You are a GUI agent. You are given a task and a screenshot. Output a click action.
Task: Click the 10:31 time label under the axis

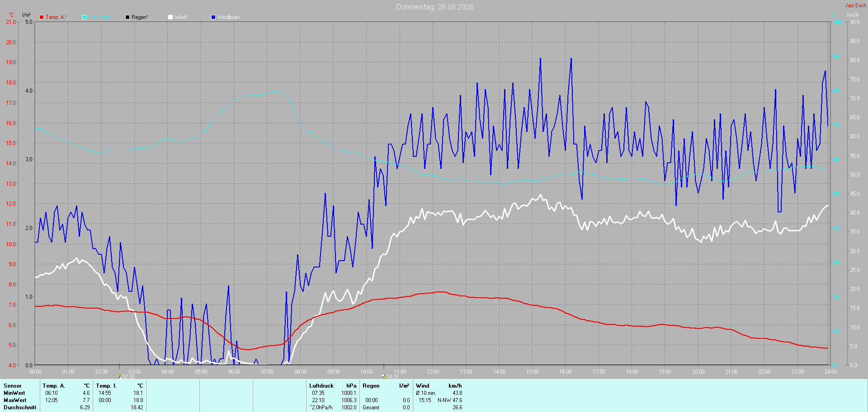(392, 377)
